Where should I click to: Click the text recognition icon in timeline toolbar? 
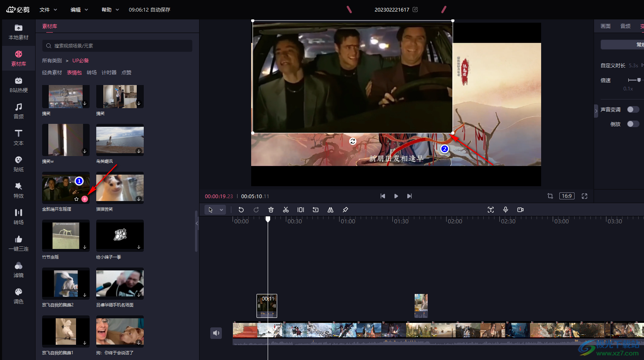click(491, 210)
